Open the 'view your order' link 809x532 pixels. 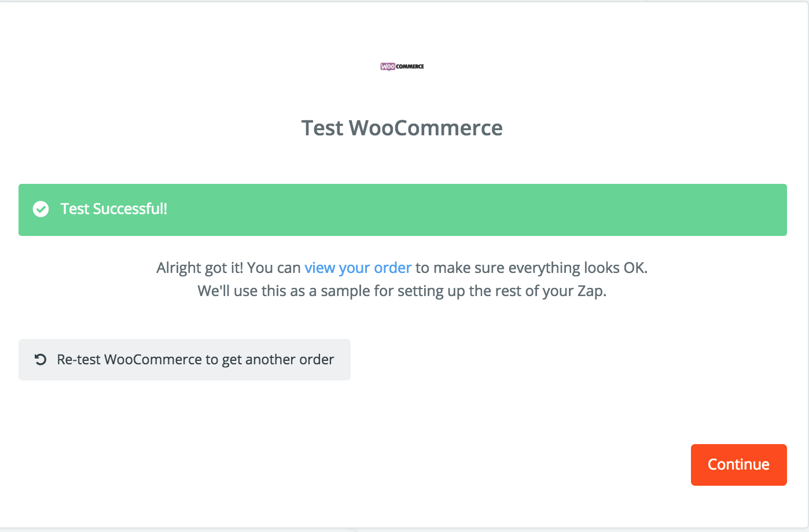click(358, 268)
